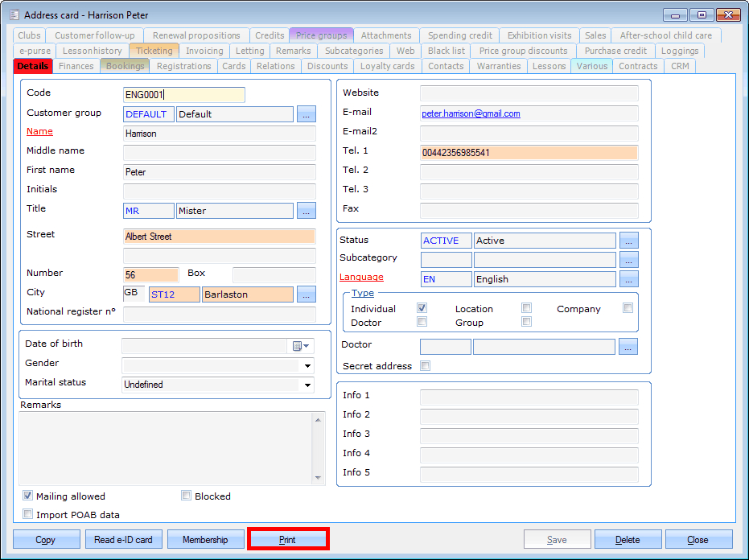The height and width of the screenshot is (560, 749).
Task: Click into the Website input field
Action: [x=529, y=93]
